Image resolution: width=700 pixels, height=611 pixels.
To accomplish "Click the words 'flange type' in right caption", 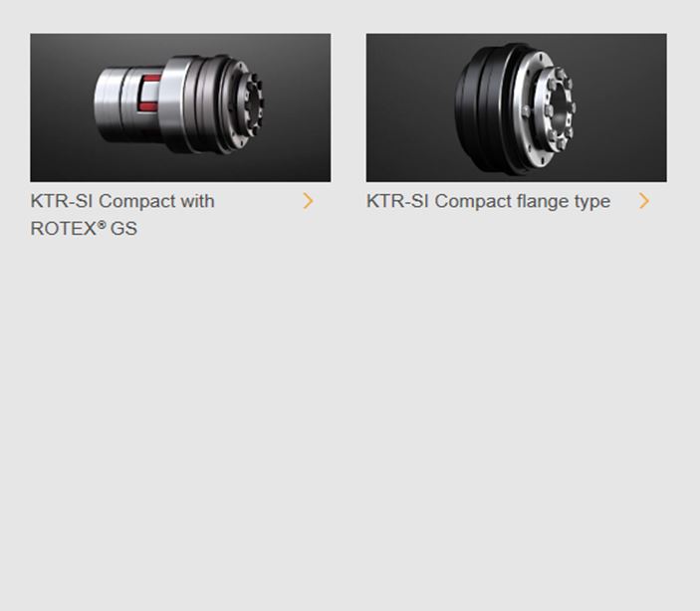I will pyautogui.click(x=564, y=201).
